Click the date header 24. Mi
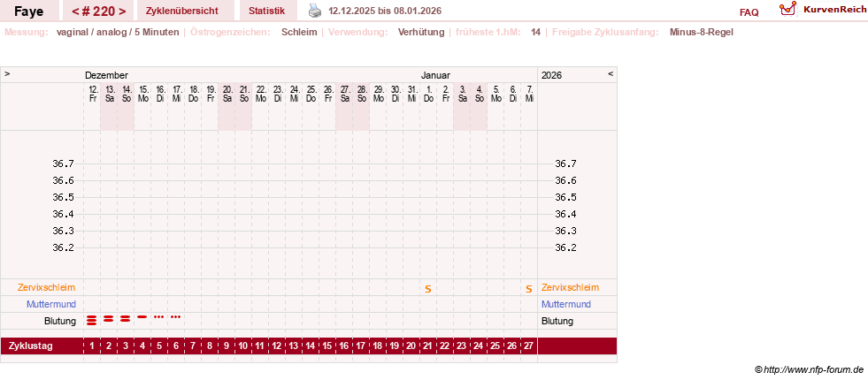 295,94
